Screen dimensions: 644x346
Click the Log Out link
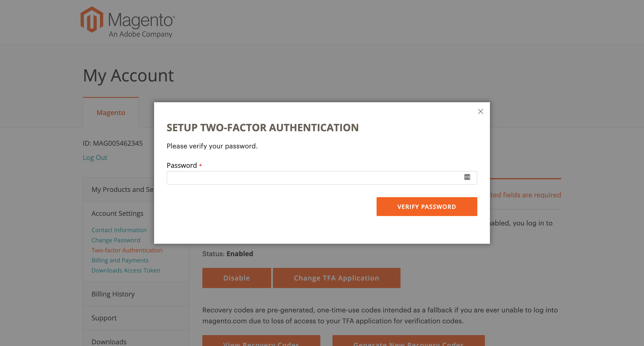click(95, 157)
